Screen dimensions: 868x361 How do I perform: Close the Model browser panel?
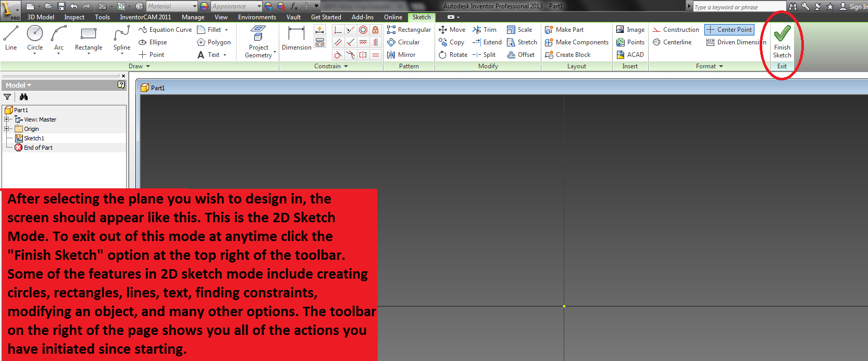click(x=123, y=76)
